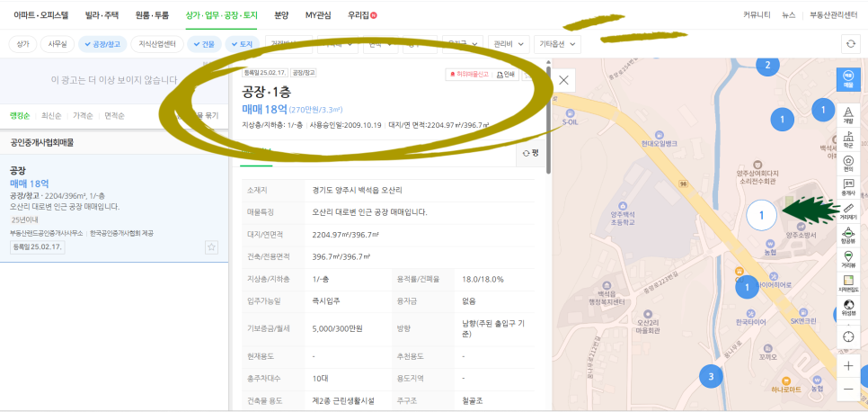The width and height of the screenshot is (868, 412).
Task: Click the cluster marker labeled 2
Action: pyautogui.click(x=767, y=66)
